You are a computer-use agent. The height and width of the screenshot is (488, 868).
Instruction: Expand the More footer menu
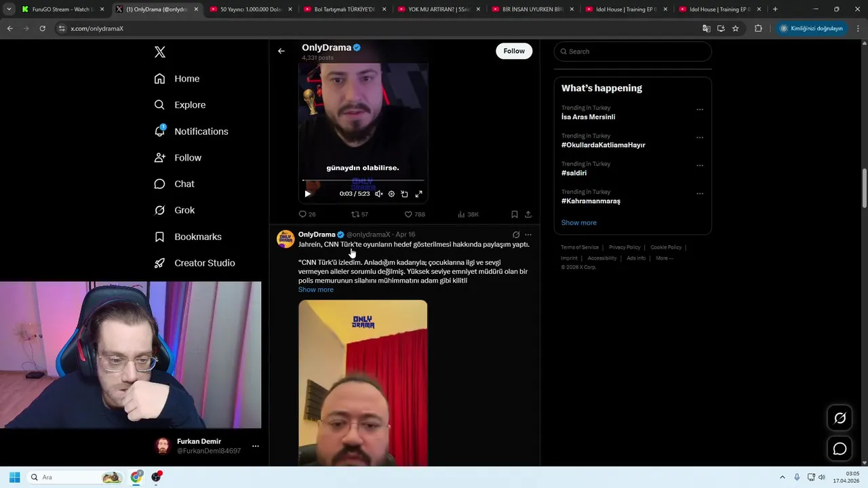(x=665, y=258)
